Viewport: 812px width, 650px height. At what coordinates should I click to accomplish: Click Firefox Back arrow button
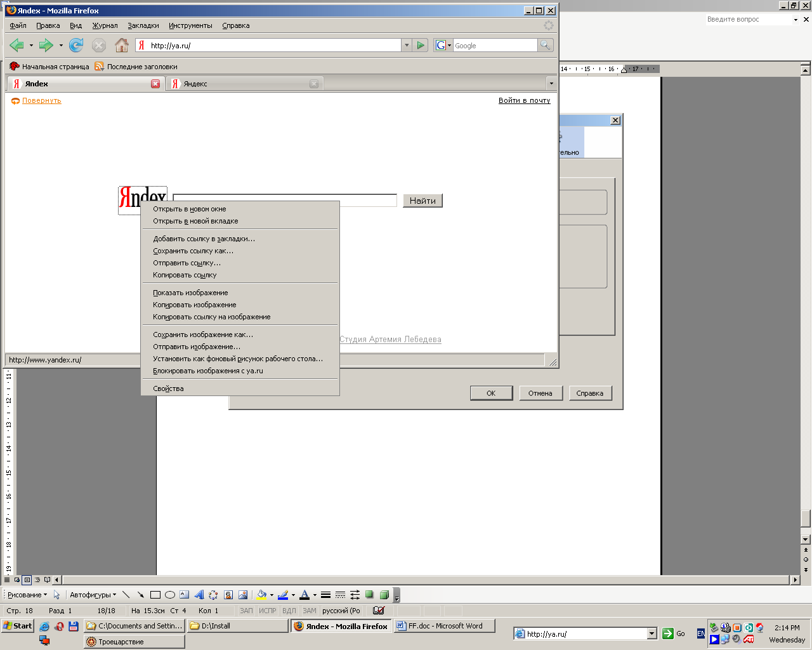tap(17, 45)
